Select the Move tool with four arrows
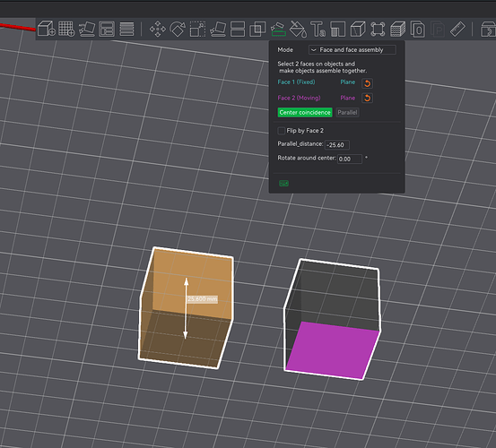 tap(158, 29)
